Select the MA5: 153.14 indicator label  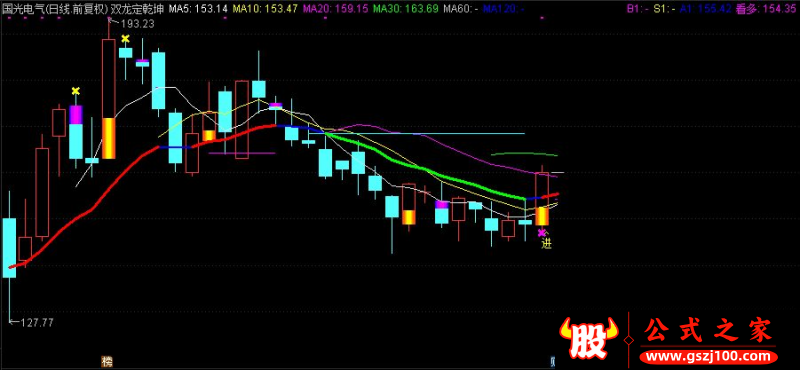[198, 9]
